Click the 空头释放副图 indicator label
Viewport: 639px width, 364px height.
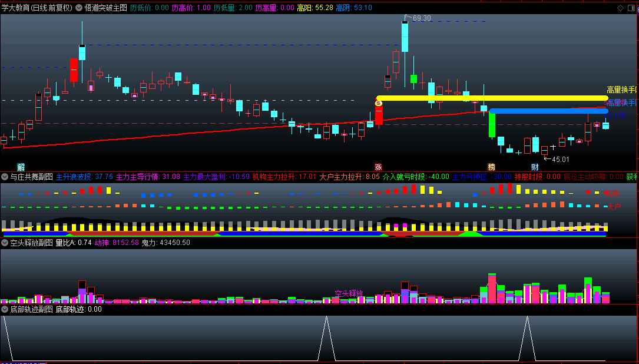pos(32,243)
